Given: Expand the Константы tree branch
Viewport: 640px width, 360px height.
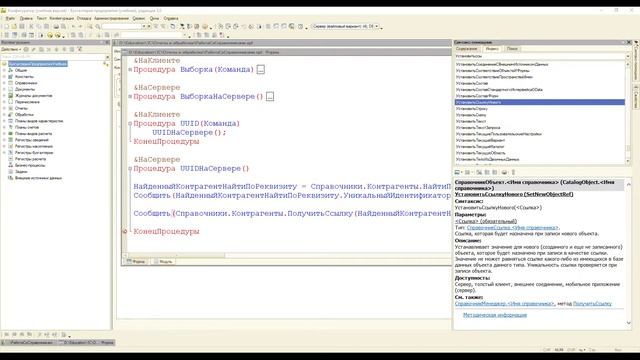Looking at the screenshot, I should pyautogui.click(x=4, y=77).
